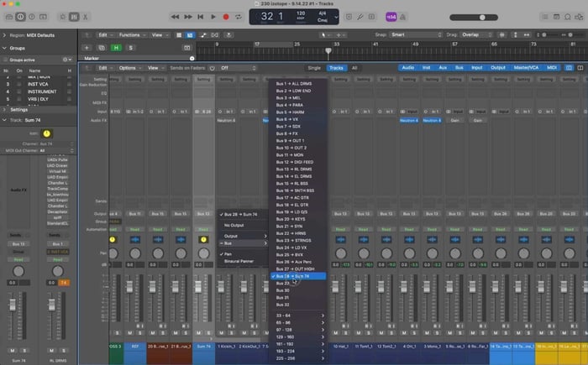Image resolution: width=588 pixels, height=365 pixels.
Task: Toggle the Aux channel strip filter
Action: tap(443, 67)
